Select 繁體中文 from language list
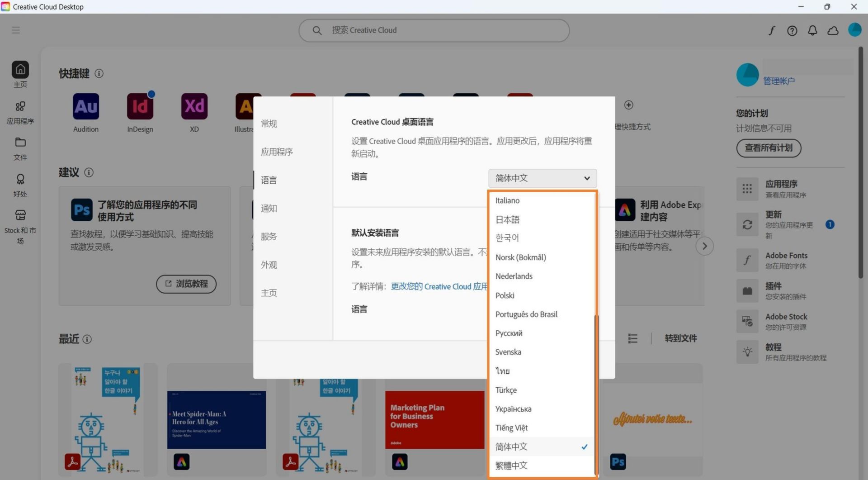 (542, 466)
